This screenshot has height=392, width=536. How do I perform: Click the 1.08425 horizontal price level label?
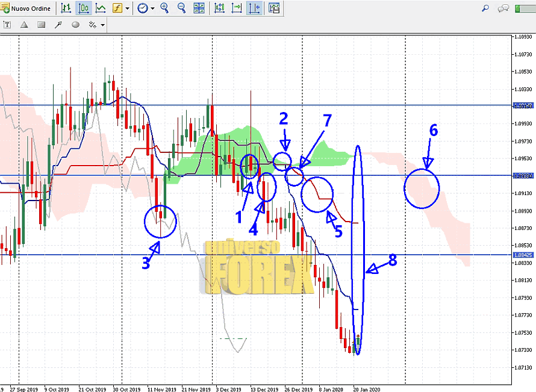(522, 255)
